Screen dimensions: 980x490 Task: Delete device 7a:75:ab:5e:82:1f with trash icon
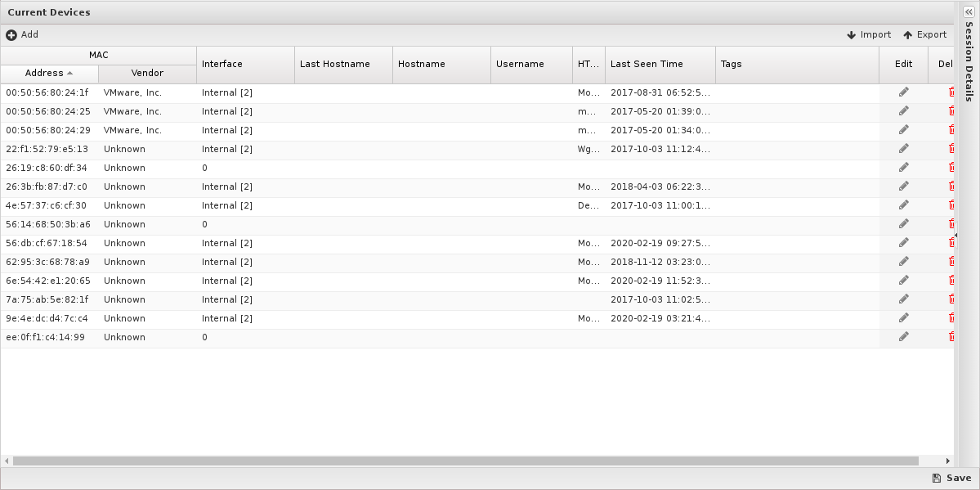[x=951, y=299]
